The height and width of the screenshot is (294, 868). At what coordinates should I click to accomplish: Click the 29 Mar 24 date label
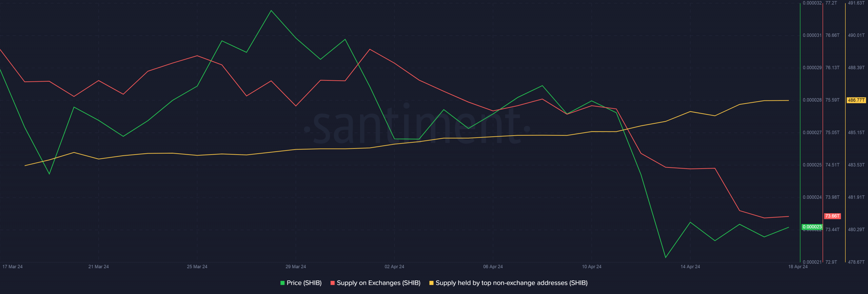[x=296, y=267]
